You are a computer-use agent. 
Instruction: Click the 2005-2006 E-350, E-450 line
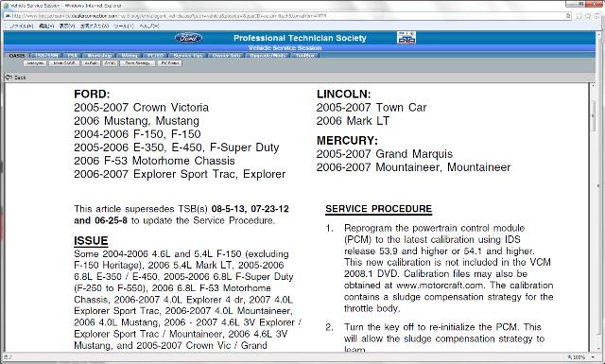click(177, 147)
